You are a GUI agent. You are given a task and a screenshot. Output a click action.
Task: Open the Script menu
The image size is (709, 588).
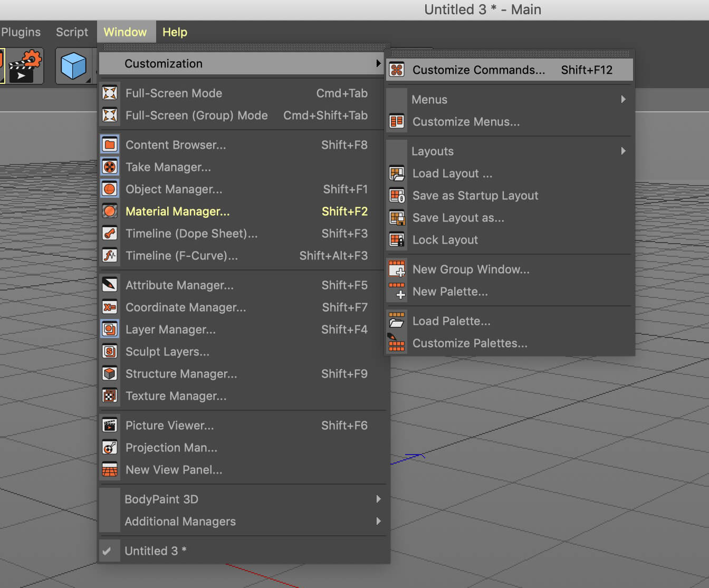(x=72, y=32)
